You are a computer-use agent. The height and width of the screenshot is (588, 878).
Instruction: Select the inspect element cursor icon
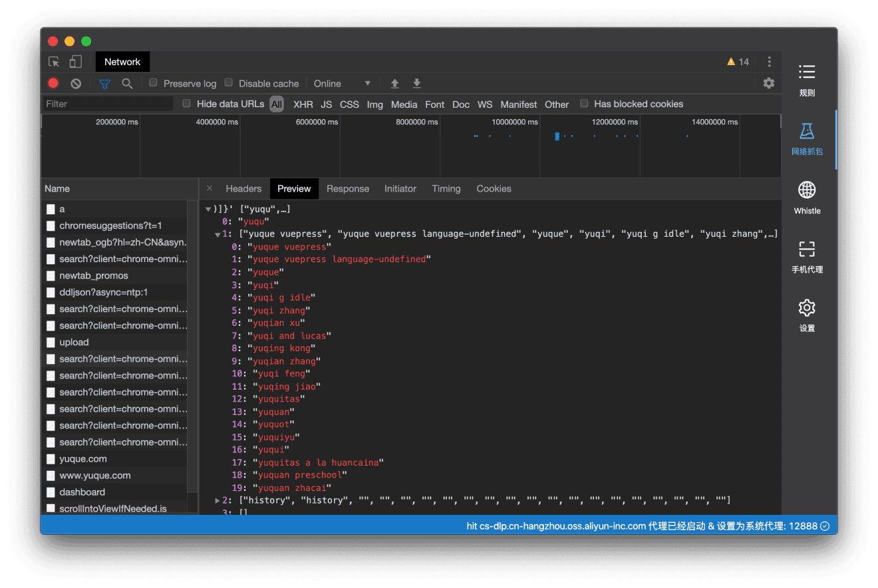click(x=53, y=61)
